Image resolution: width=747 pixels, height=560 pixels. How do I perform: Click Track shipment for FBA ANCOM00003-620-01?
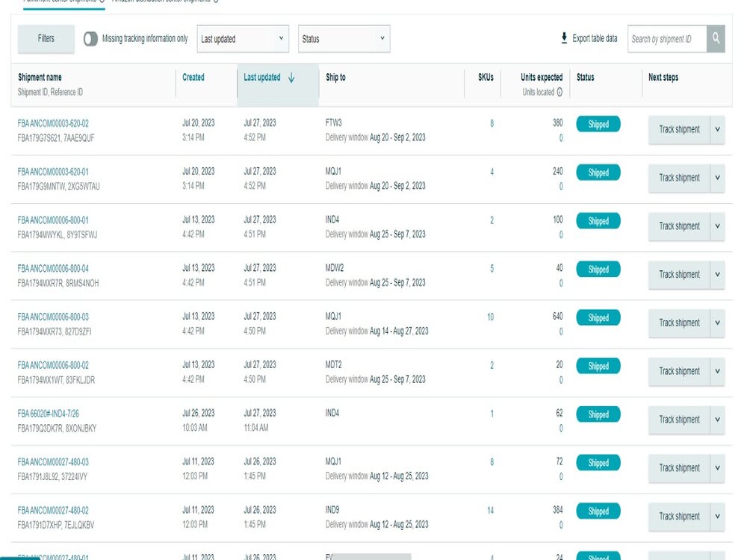[x=679, y=178]
